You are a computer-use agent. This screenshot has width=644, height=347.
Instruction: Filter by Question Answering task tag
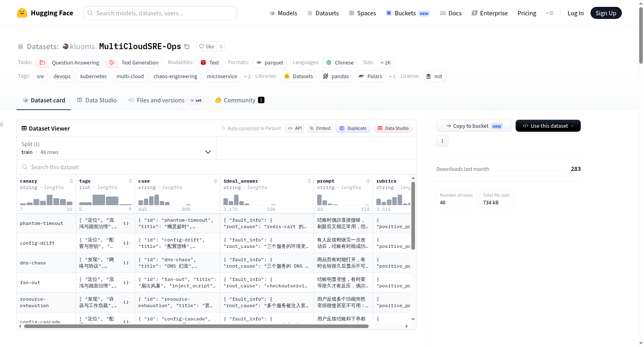click(69, 62)
